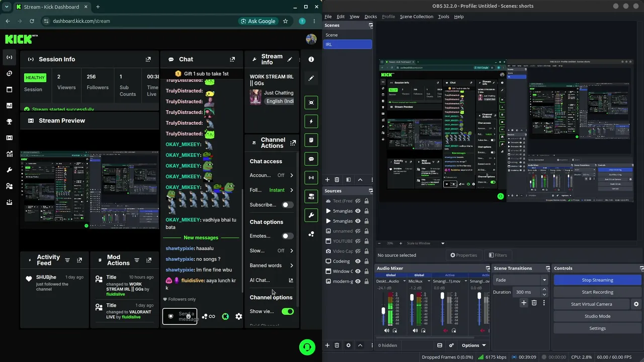This screenshot has width=644, height=362.
Task: Pop out the Session Info panel
Action: point(148,59)
